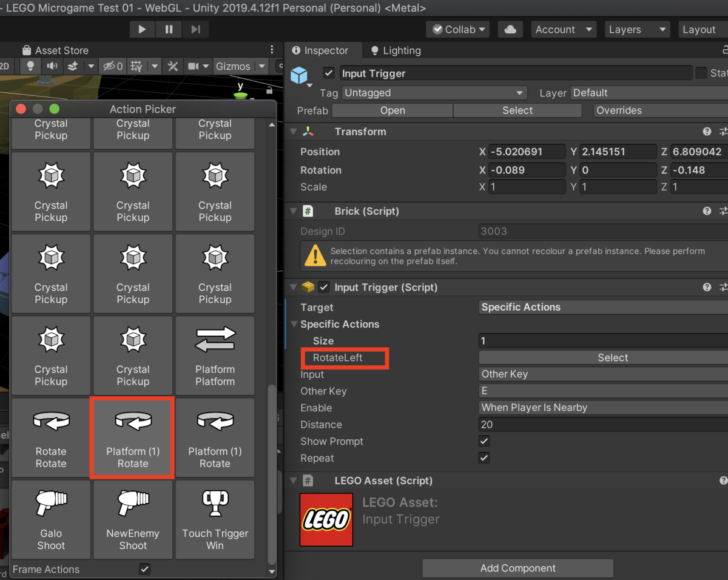Toggle the scene grid icon
This screenshot has width=728, height=580.
click(x=136, y=66)
